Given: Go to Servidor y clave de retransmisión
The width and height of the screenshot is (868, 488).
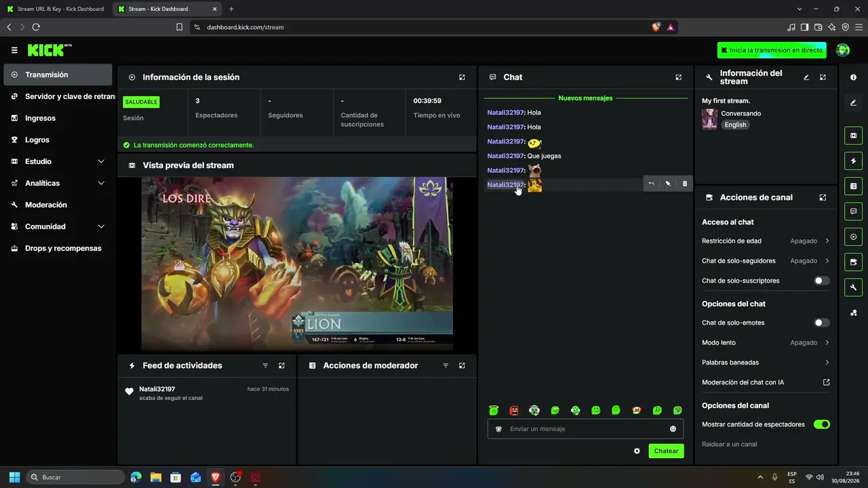Looking at the screenshot, I should coord(58,96).
